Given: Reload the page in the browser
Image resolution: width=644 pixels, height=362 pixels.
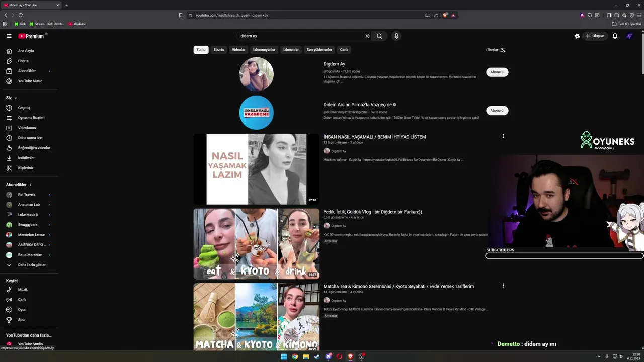Looking at the screenshot, I should pos(21,15).
